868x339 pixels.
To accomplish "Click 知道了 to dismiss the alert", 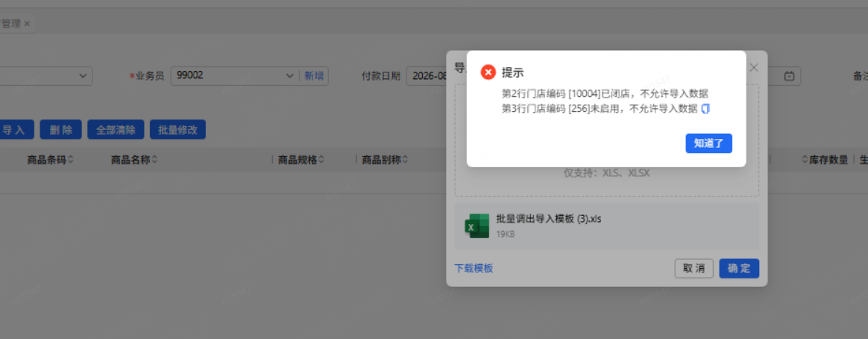I will pyautogui.click(x=708, y=143).
